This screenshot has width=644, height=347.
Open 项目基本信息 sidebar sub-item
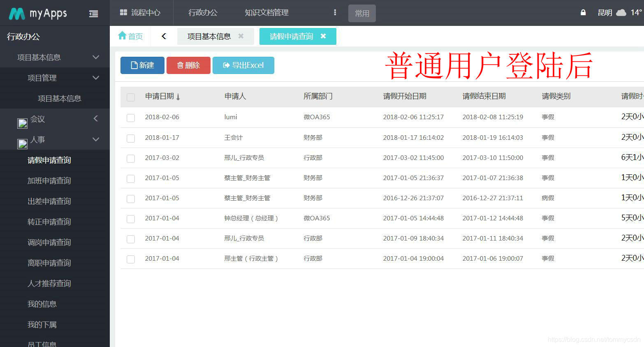click(x=60, y=98)
